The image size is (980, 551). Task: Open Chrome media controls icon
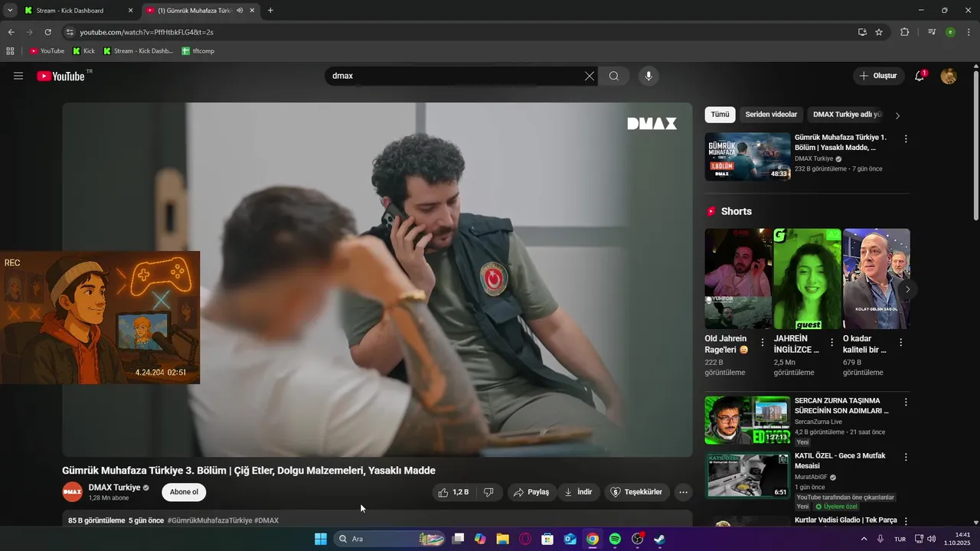click(931, 32)
